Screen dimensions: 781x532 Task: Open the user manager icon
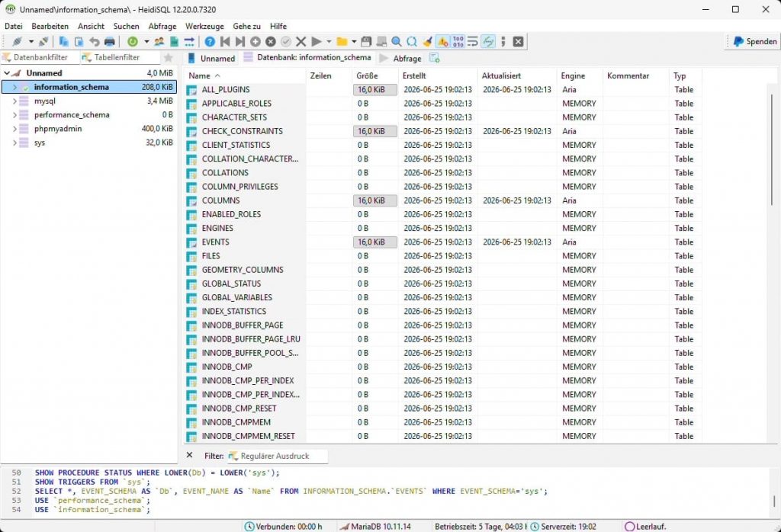tap(159, 42)
